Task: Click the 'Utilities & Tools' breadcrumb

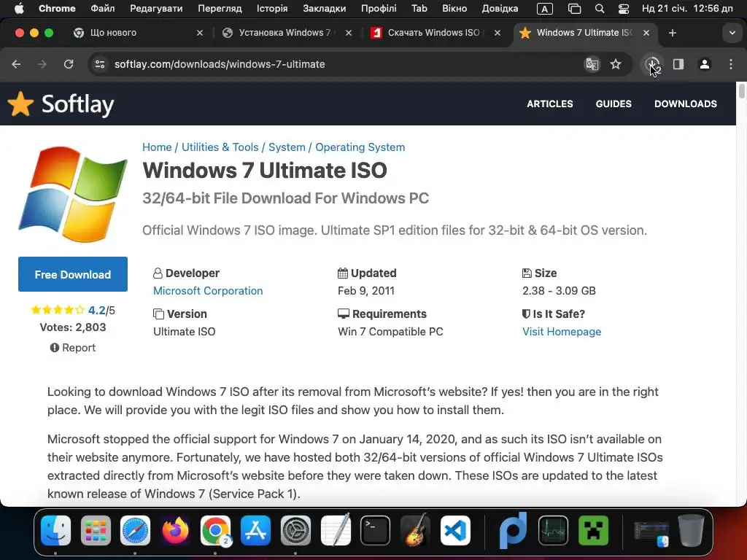Action: 220,147
